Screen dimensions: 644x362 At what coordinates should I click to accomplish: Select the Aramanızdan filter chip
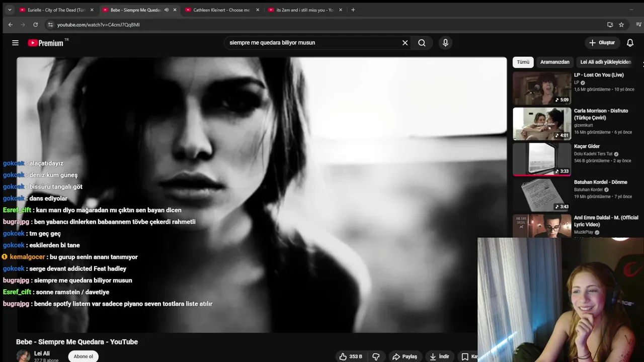554,62
